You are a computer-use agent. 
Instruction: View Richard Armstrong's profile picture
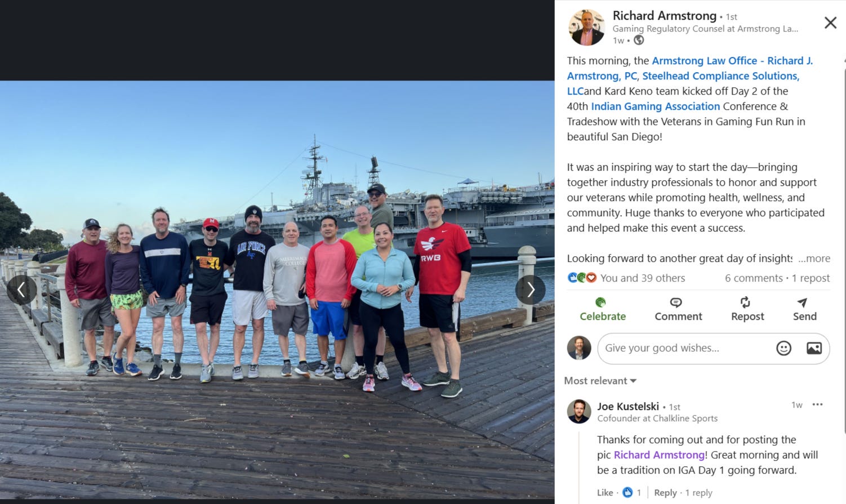(586, 27)
